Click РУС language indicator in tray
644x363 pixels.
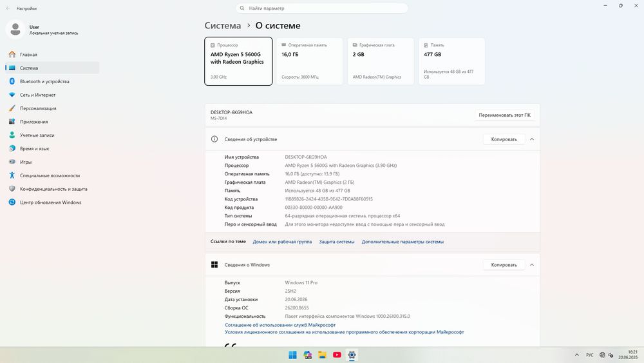(590, 355)
